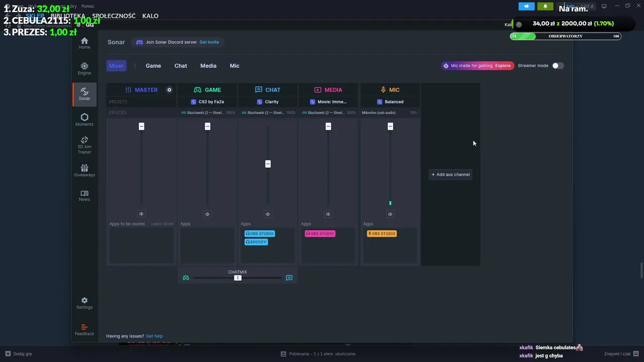Image resolution: width=644 pixels, height=362 pixels.
Task: Open the Media preset dropdown Movie: Immersive
Action: tap(328, 102)
